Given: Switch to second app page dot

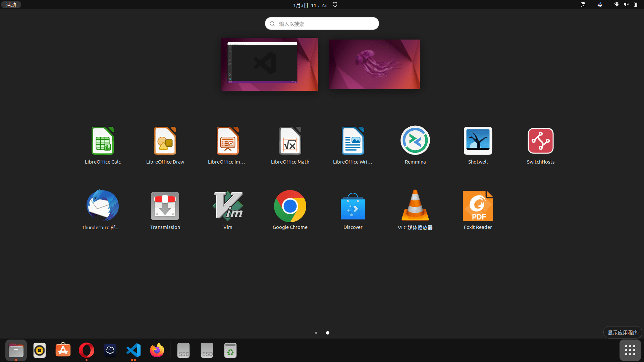Looking at the screenshot, I should point(328,333).
